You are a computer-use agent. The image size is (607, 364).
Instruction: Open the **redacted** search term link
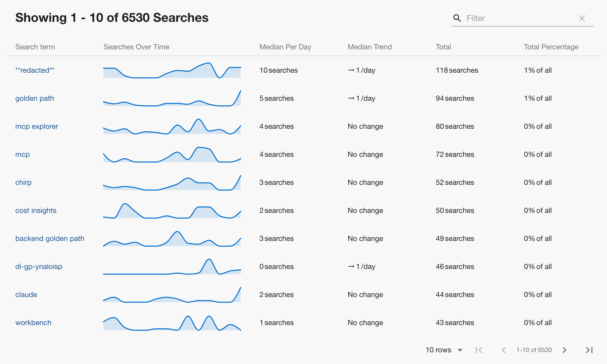click(x=35, y=70)
